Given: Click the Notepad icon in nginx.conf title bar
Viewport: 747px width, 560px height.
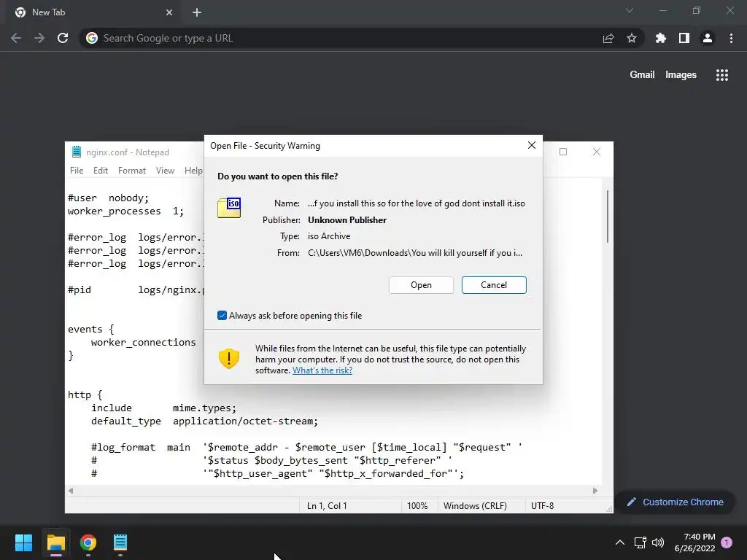Looking at the screenshot, I should tap(76, 152).
